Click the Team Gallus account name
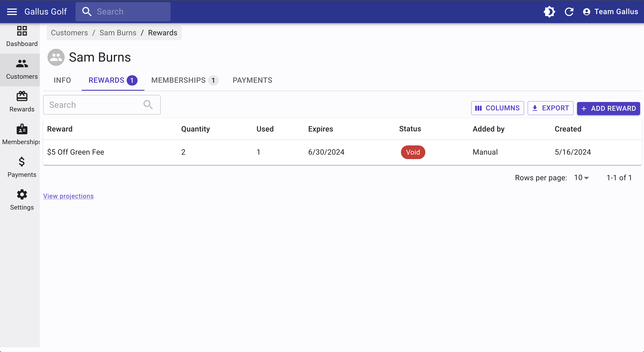 point(616,12)
